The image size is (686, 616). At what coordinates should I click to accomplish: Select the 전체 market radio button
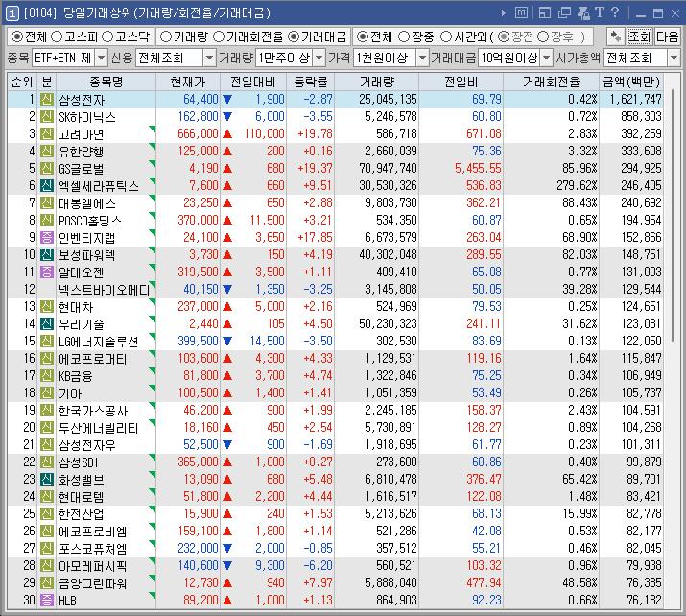(16, 36)
